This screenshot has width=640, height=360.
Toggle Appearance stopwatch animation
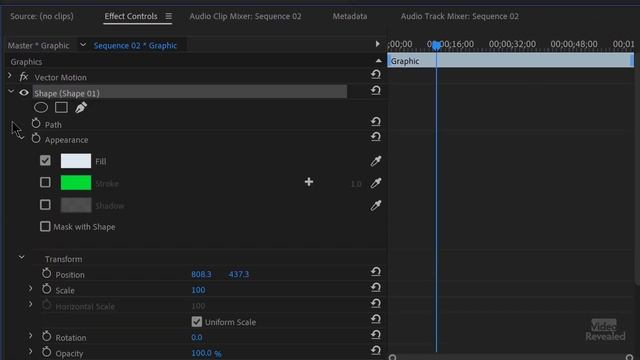(x=36, y=139)
